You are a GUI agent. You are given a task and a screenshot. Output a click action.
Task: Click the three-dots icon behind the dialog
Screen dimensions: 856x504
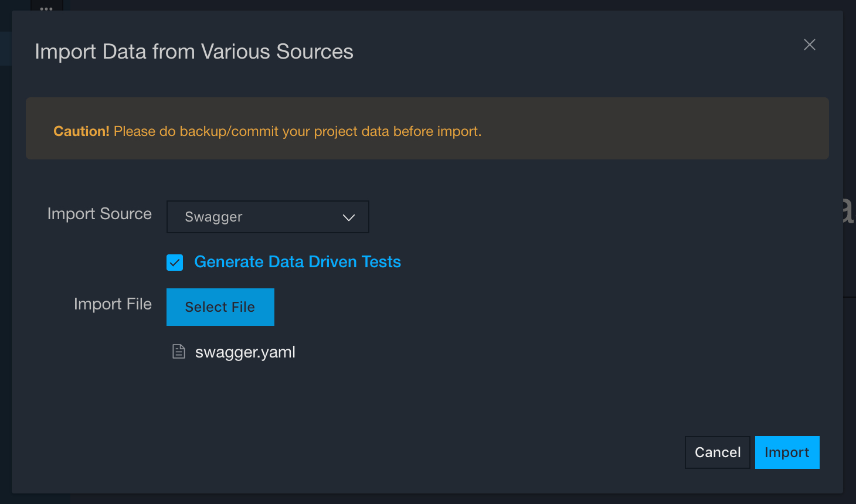coord(46,8)
